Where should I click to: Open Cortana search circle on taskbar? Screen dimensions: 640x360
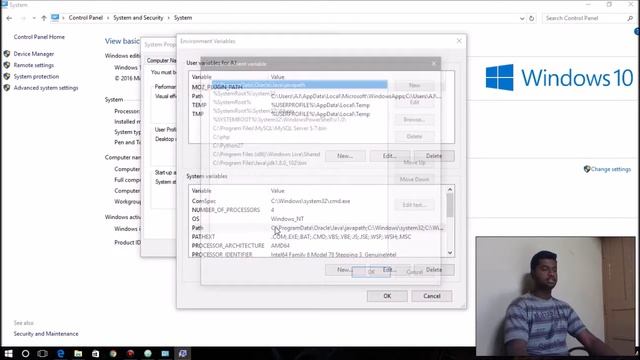click(25, 353)
